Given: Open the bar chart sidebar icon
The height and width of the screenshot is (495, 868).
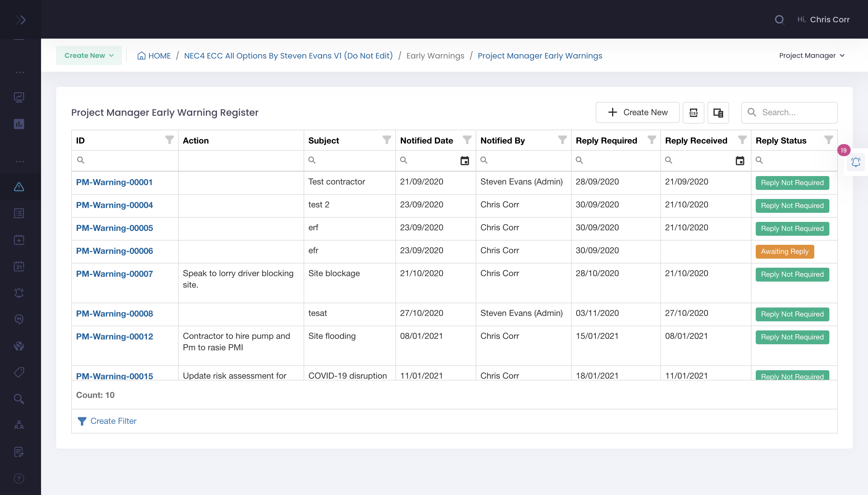Looking at the screenshot, I should click(19, 124).
